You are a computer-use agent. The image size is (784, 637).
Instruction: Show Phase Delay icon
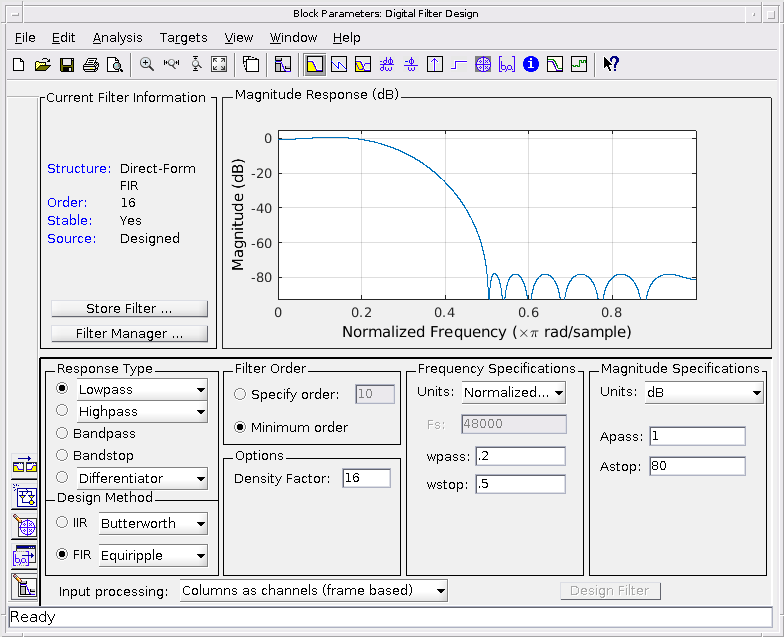tap(410, 64)
